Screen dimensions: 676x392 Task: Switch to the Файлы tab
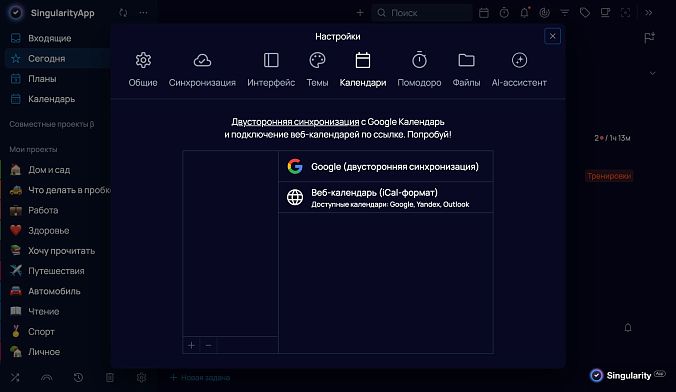(466, 69)
